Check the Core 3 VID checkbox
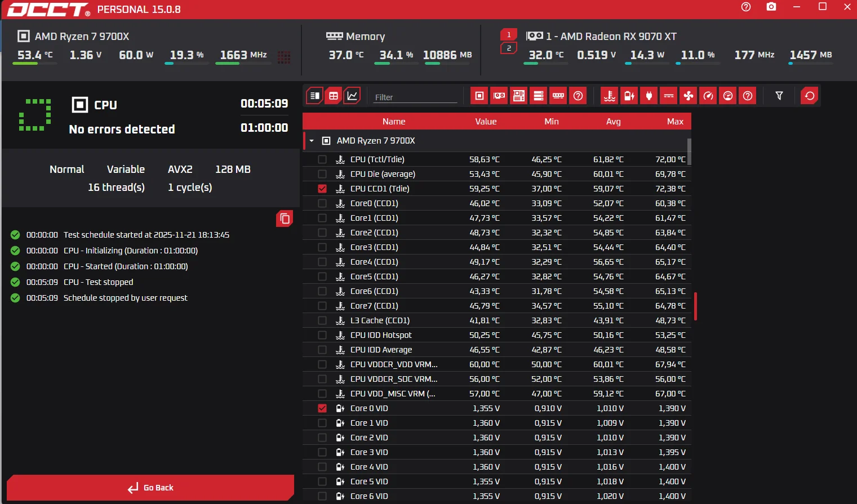857x504 pixels. coord(322,452)
